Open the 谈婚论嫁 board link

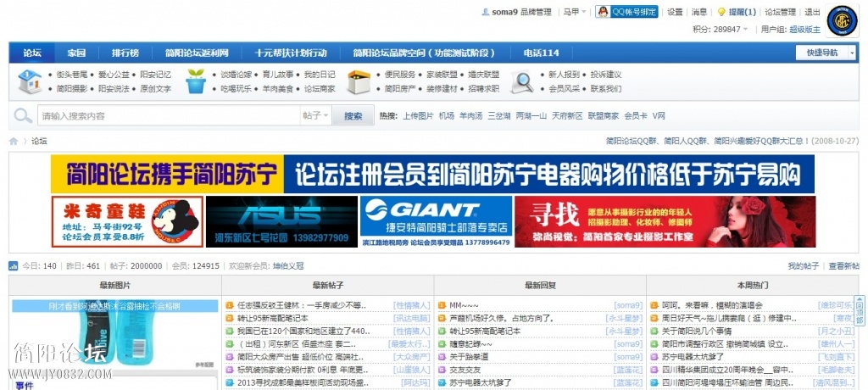point(236,75)
